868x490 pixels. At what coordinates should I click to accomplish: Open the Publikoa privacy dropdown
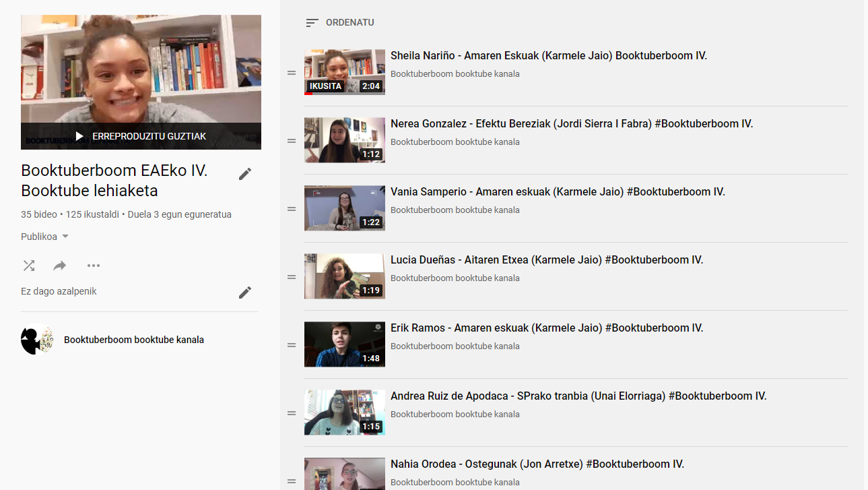click(45, 237)
